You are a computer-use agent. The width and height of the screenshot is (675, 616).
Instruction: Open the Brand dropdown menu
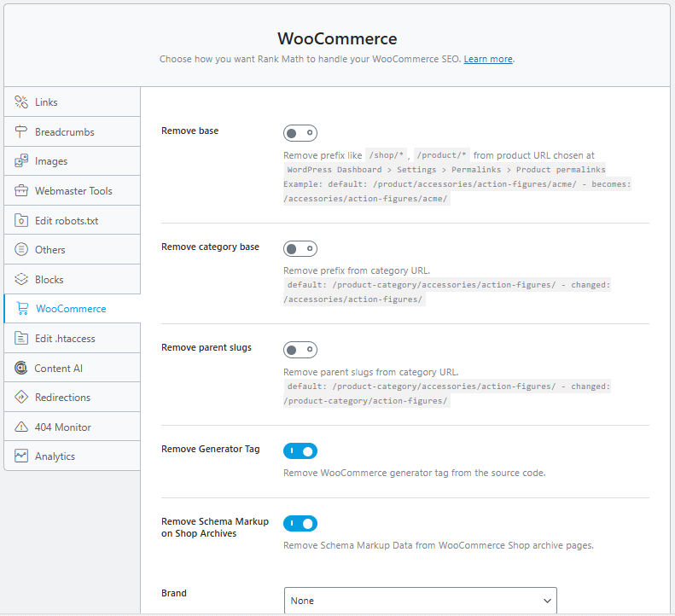pos(420,601)
